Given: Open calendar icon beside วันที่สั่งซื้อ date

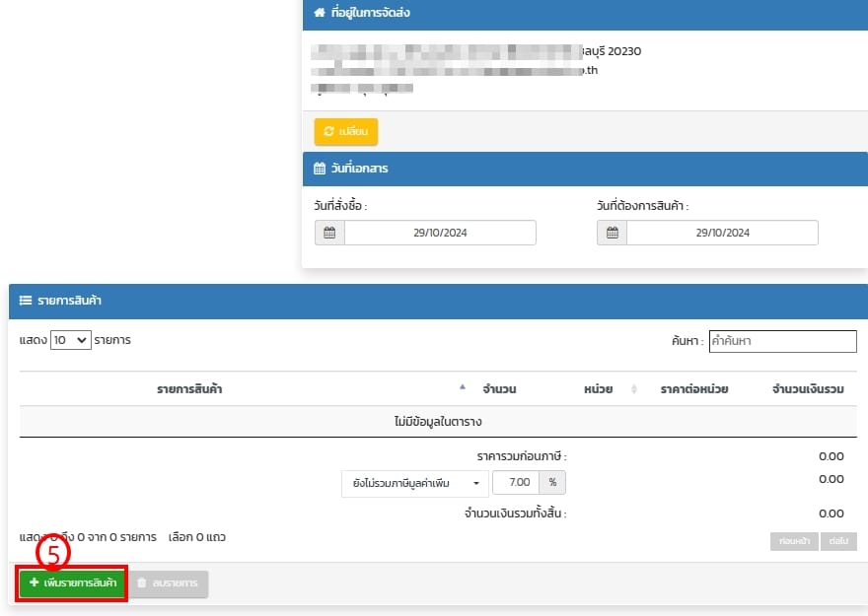Looking at the screenshot, I should pyautogui.click(x=329, y=233).
